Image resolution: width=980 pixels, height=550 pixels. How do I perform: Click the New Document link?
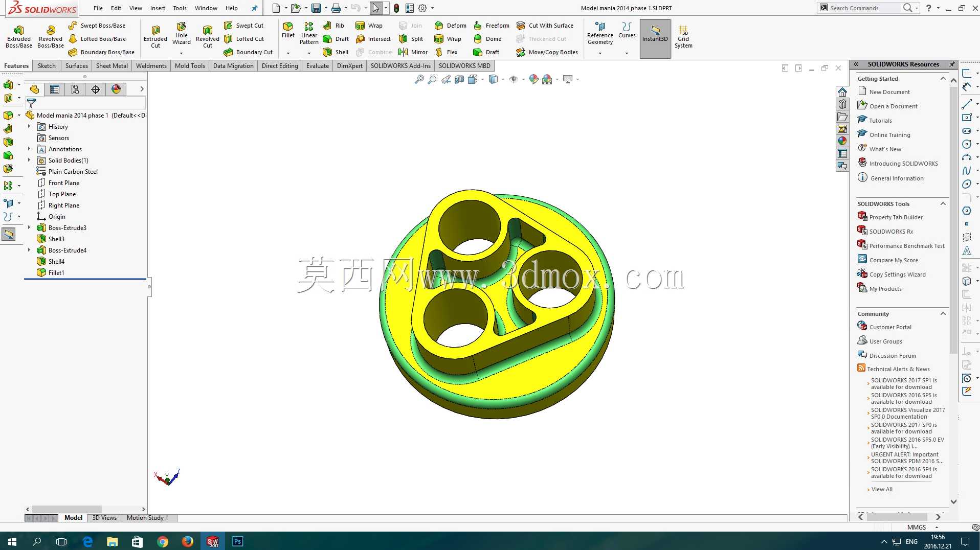(x=889, y=92)
